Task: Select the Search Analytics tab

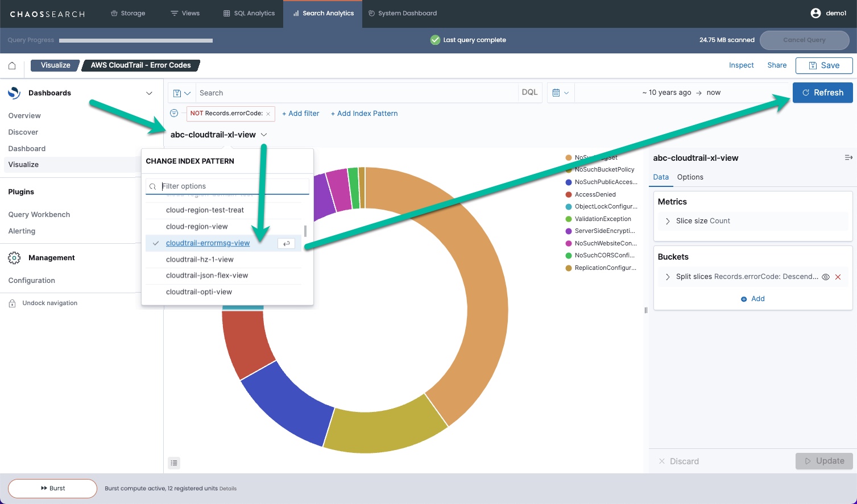Action: pyautogui.click(x=323, y=13)
